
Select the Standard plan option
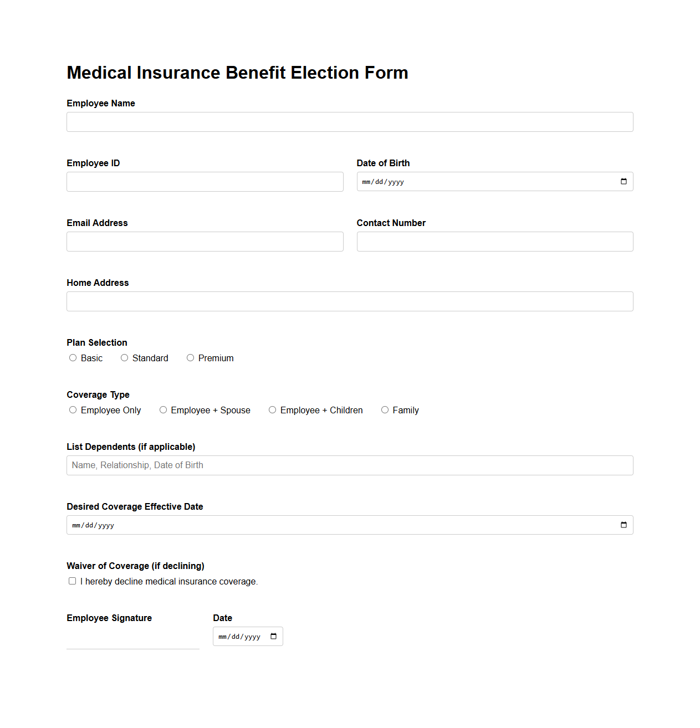coord(124,357)
